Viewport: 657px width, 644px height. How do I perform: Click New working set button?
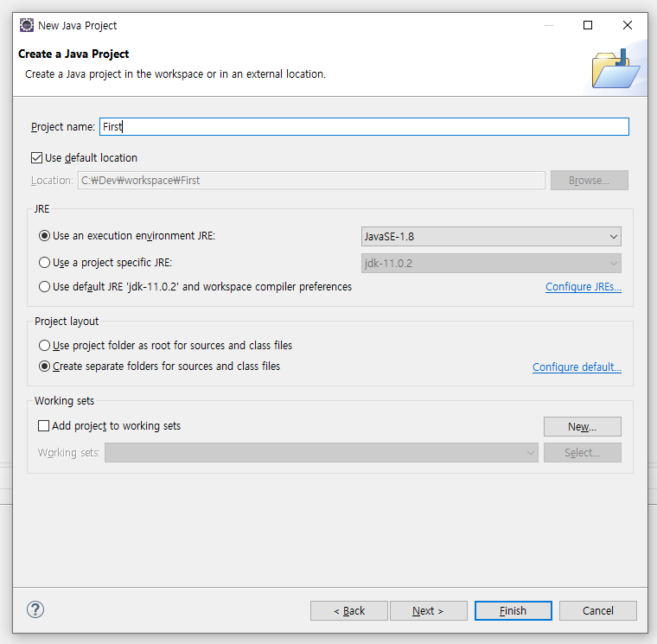tap(582, 426)
